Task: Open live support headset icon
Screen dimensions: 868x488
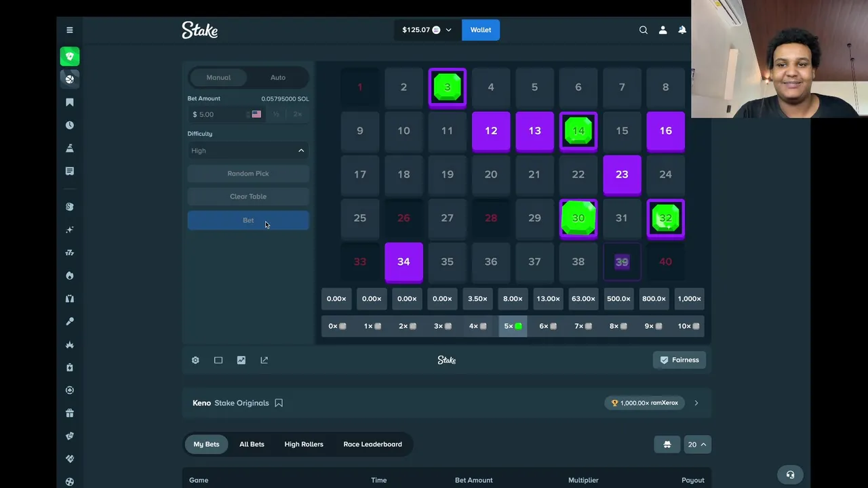Action: click(790, 474)
